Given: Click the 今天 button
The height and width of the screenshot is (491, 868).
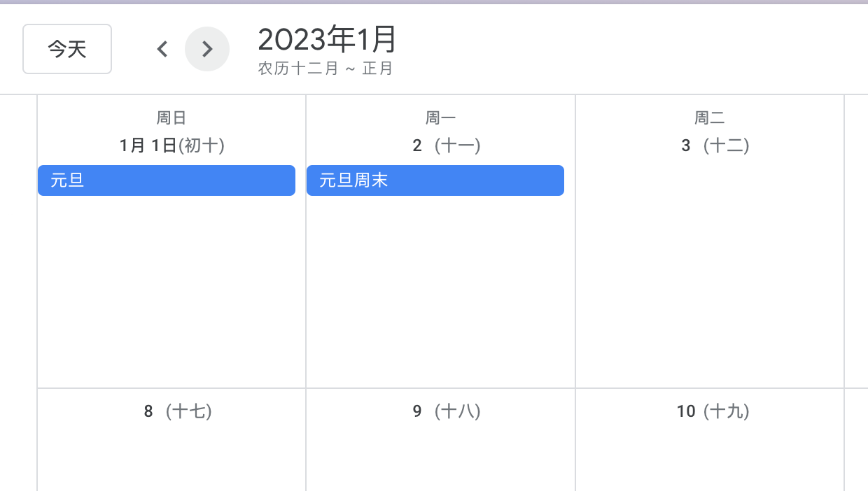Looking at the screenshot, I should [67, 49].
